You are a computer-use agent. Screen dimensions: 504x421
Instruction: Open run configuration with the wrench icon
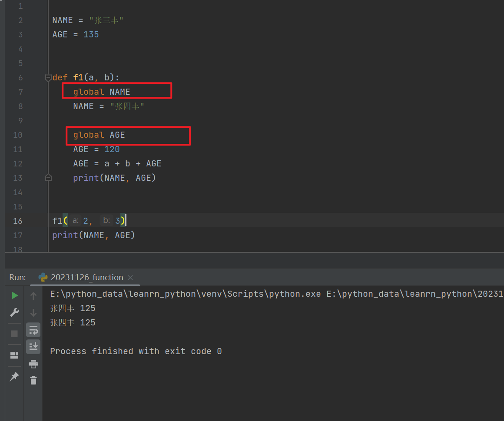[14, 312]
